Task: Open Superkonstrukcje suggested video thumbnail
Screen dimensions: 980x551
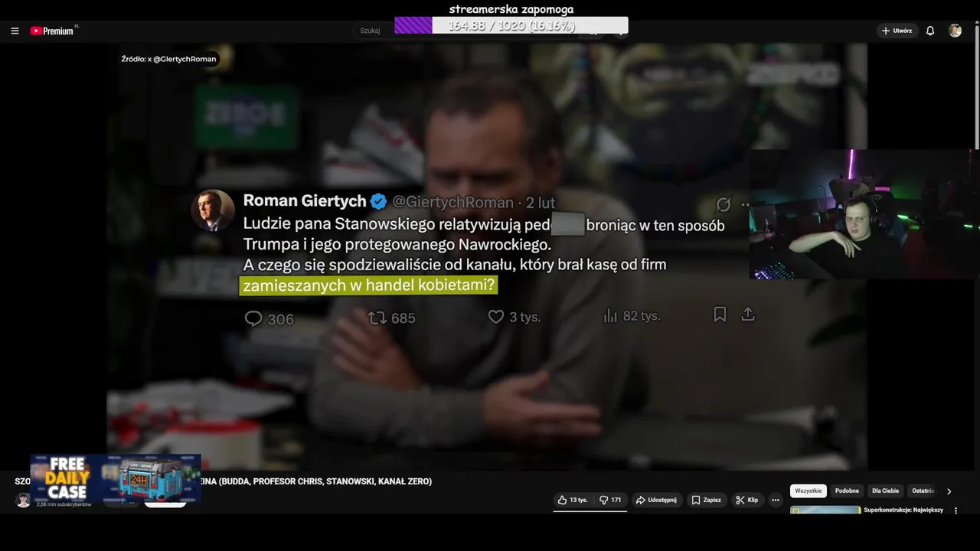Action: point(825,510)
